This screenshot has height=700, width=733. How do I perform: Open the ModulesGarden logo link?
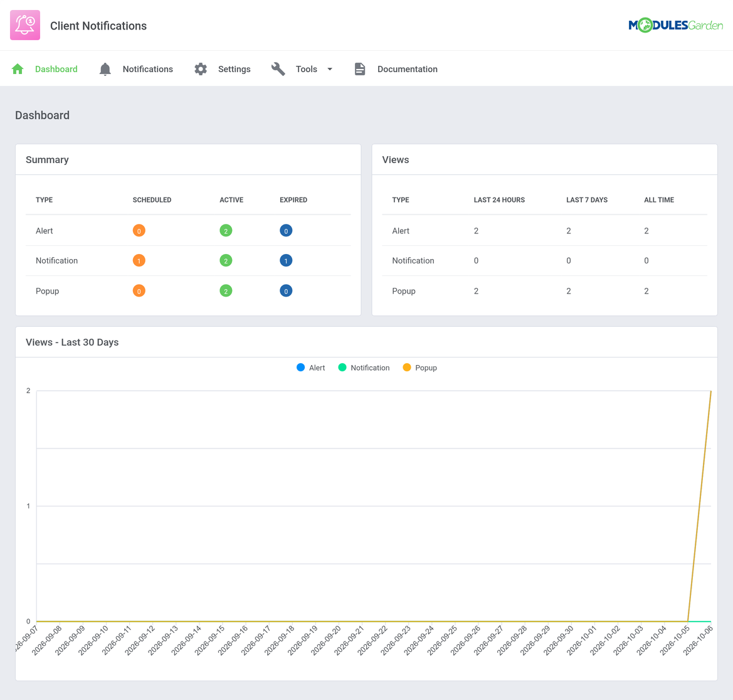[x=675, y=25]
